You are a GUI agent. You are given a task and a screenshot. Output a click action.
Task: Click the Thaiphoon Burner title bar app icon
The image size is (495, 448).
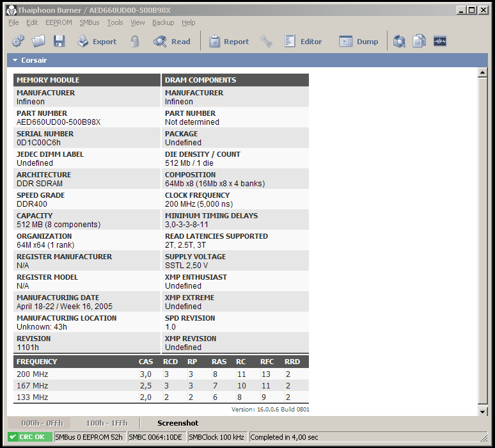coord(12,10)
